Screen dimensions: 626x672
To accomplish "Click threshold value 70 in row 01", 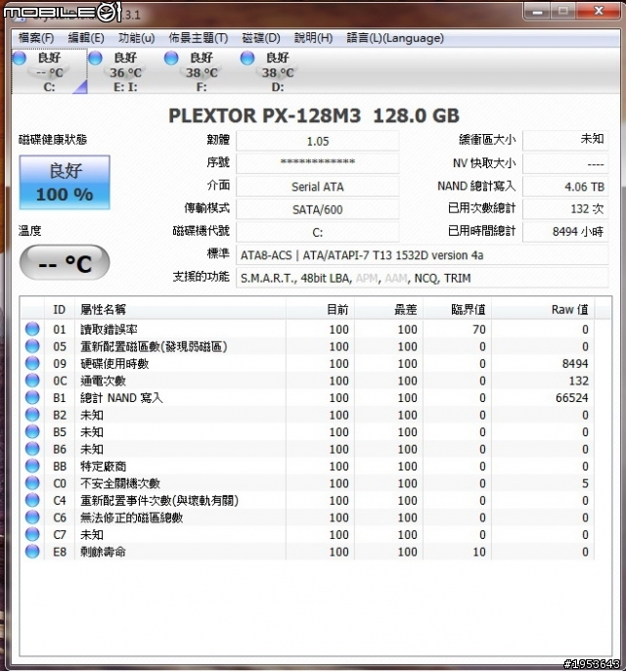I will (x=479, y=329).
